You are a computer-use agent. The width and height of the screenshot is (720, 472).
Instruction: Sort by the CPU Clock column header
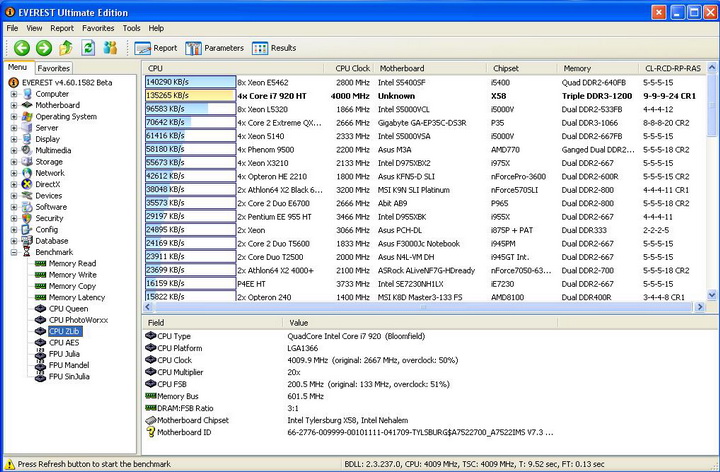(x=350, y=68)
